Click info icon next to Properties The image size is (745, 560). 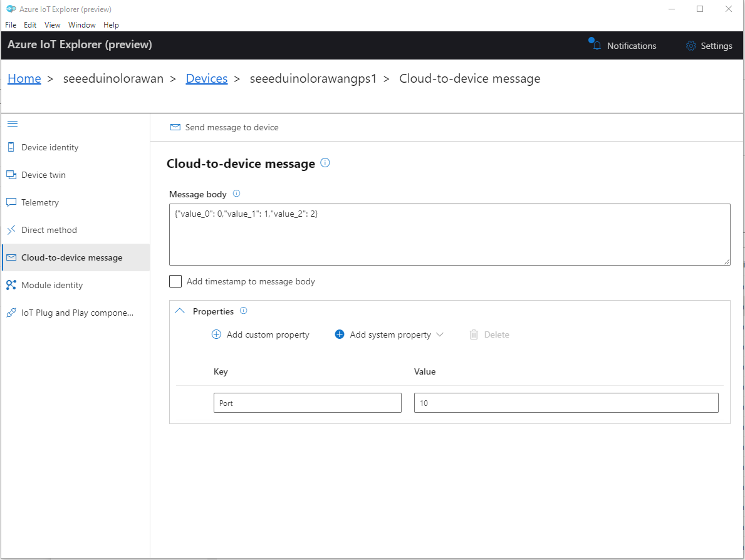[244, 311]
